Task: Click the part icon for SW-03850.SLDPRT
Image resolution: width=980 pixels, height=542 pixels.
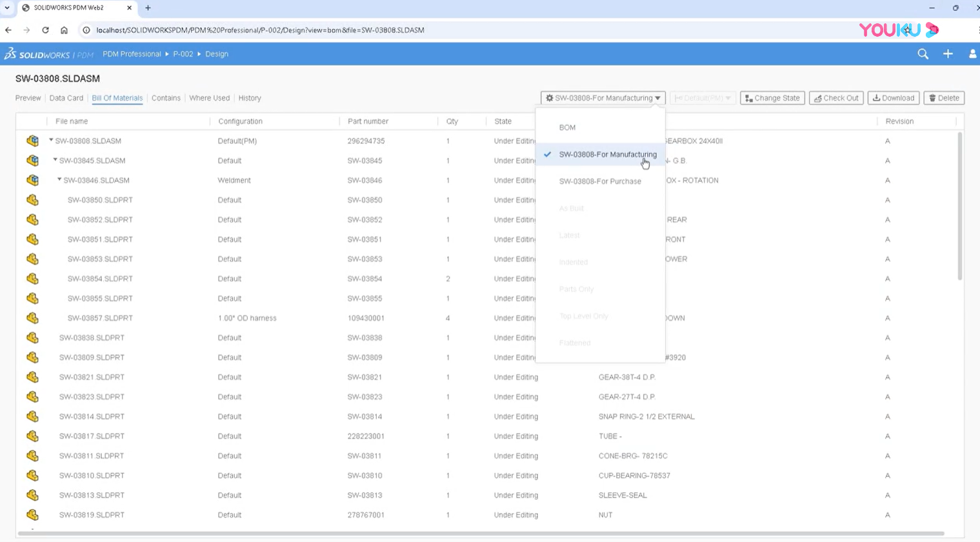Action: coord(33,200)
